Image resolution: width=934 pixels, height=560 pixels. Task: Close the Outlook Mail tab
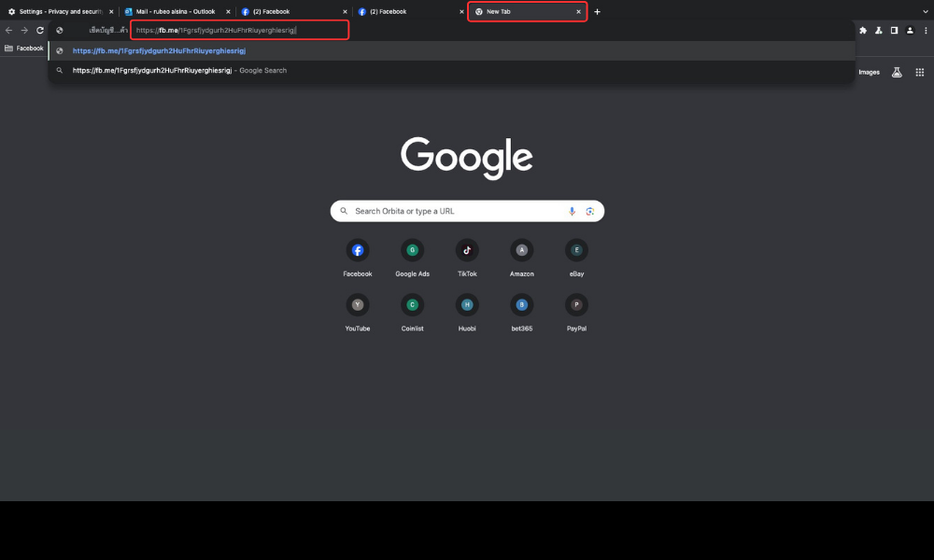pos(228,11)
